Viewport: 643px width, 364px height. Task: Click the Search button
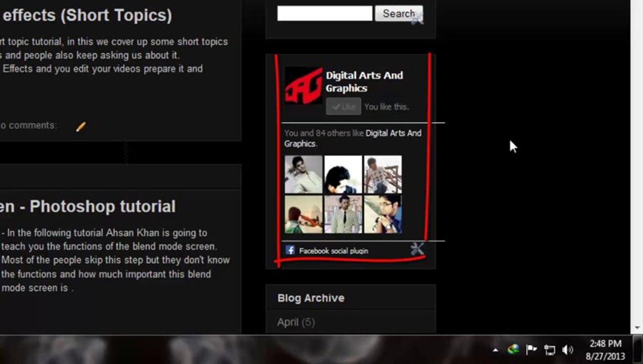coord(398,14)
